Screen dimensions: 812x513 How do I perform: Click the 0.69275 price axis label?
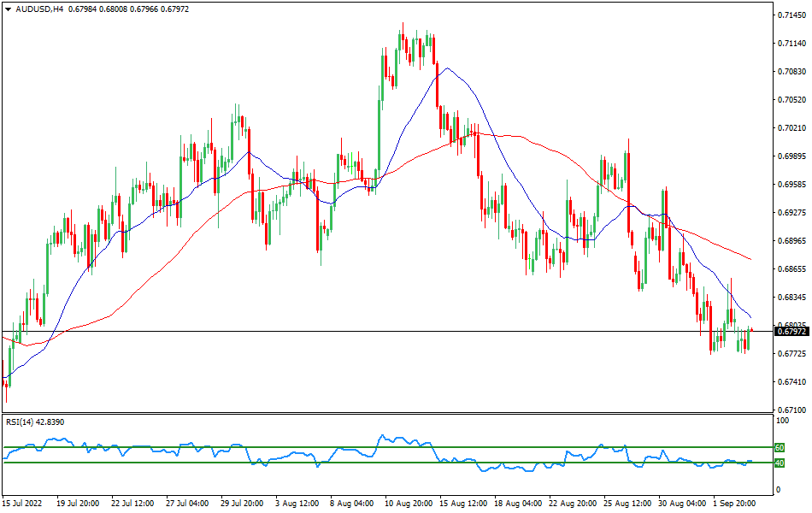click(x=791, y=213)
